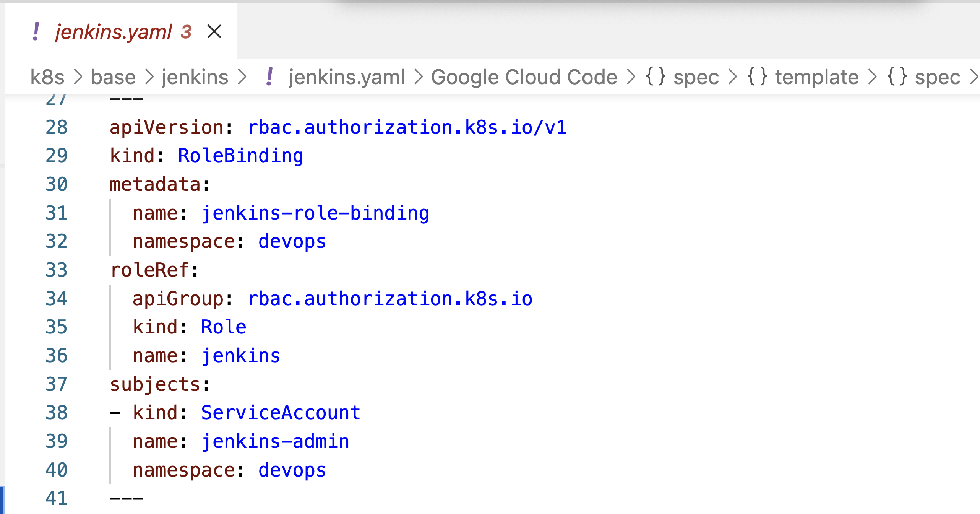Click braces icon before last spec
Image resolution: width=980 pixels, height=514 pixels.
(897, 76)
